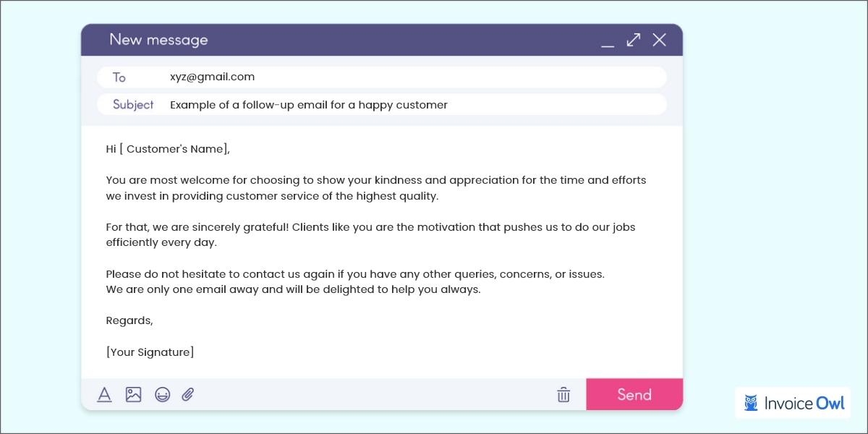
Task: Open text formatting options with the A icon
Action: click(x=104, y=394)
